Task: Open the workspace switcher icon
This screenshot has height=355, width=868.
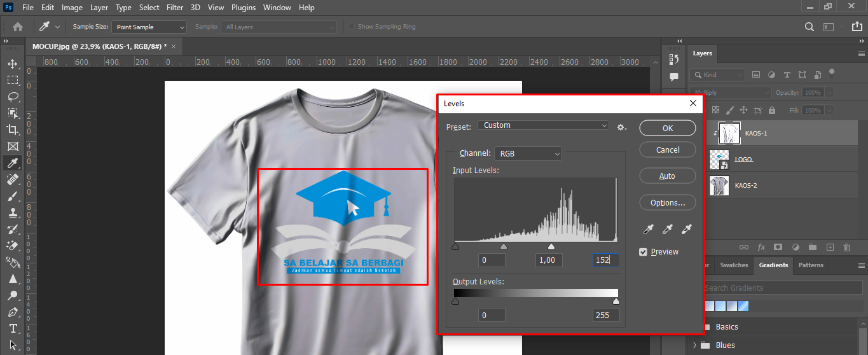Action: pos(830,27)
